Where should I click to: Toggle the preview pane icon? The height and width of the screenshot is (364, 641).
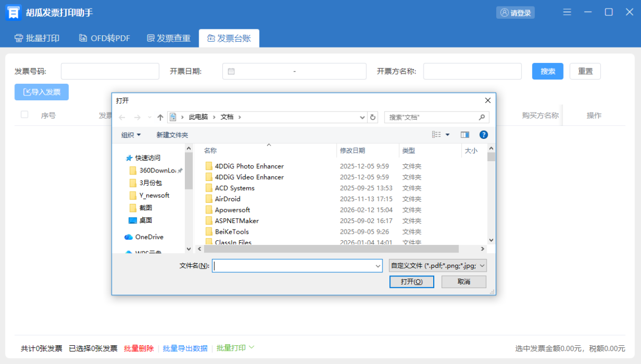pyautogui.click(x=465, y=134)
